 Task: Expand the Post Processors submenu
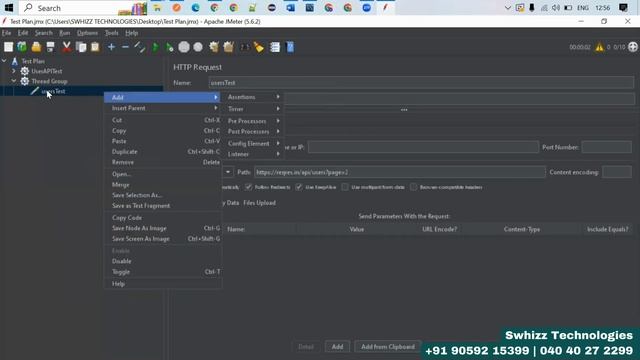[253, 131]
